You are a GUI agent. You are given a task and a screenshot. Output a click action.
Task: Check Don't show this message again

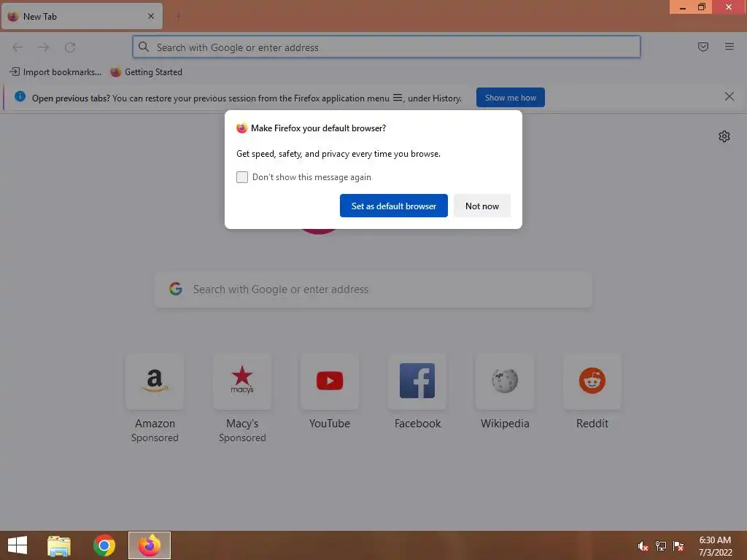pos(242,177)
